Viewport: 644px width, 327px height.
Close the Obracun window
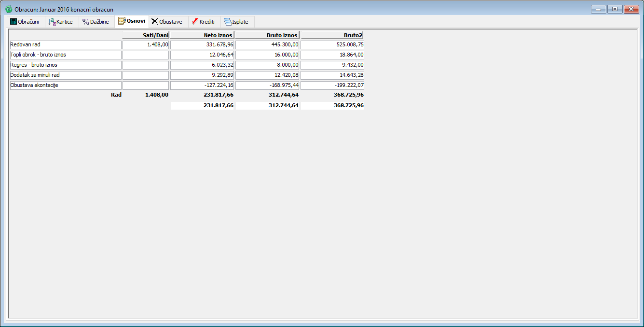pos(631,9)
